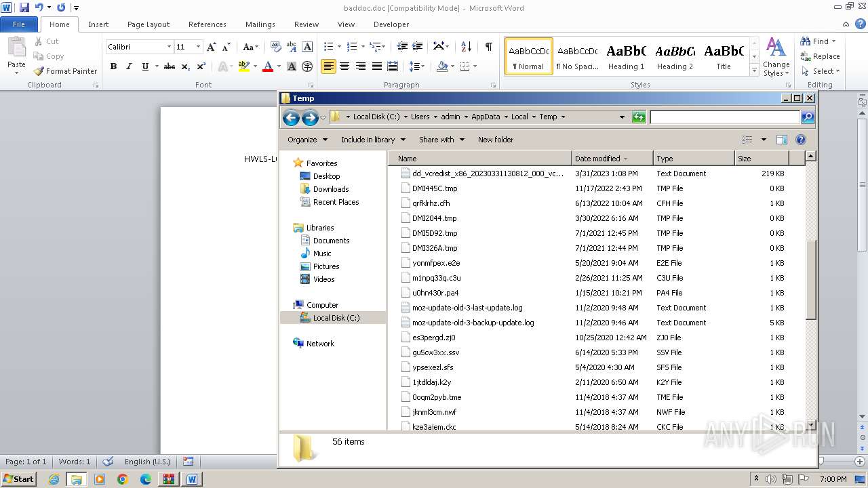This screenshot has height=488, width=868.
Task: Expand Include in library dropdown
Action: [373, 140]
